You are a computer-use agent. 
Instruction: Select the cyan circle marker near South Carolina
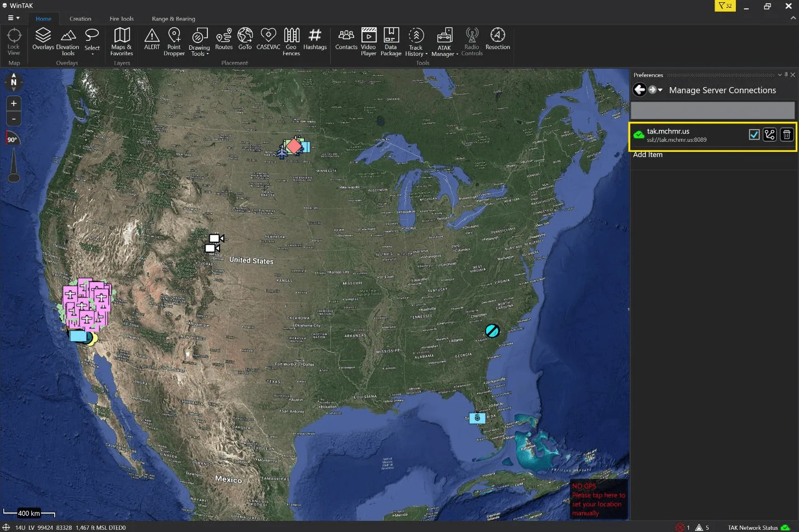click(x=492, y=331)
